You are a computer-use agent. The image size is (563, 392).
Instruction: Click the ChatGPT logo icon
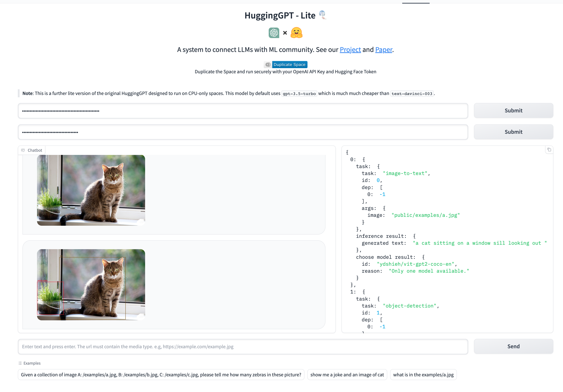pyautogui.click(x=274, y=33)
